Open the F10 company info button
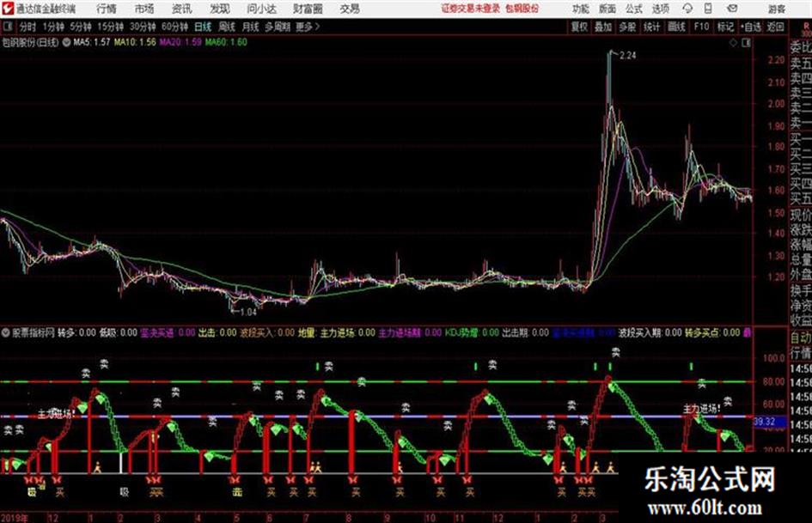The width and height of the screenshot is (812, 523). click(701, 27)
